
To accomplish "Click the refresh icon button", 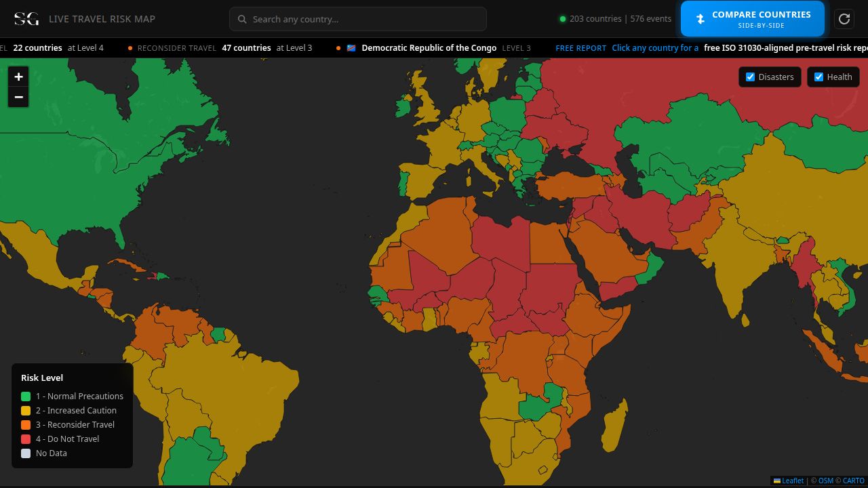I will [x=844, y=19].
